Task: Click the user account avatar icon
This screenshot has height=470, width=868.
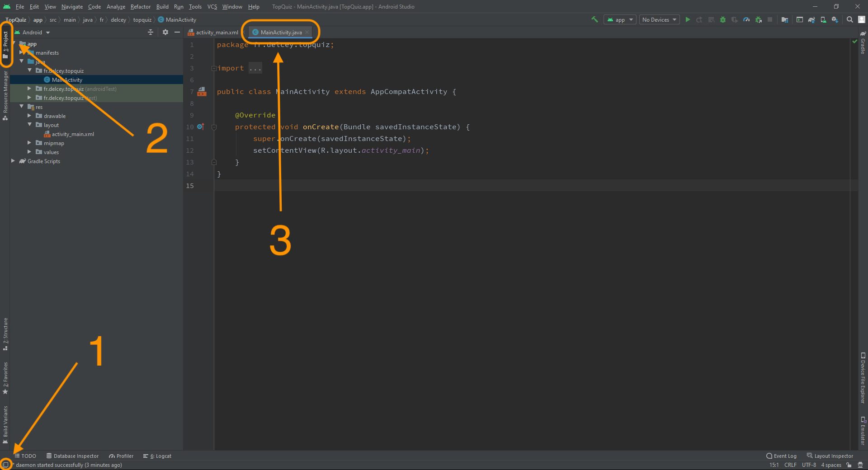Action: tap(862, 19)
